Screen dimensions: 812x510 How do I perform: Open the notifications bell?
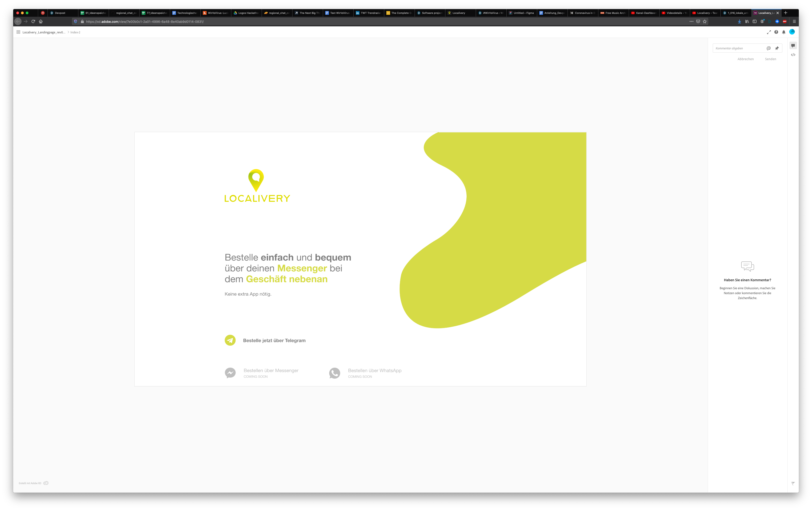pos(784,32)
